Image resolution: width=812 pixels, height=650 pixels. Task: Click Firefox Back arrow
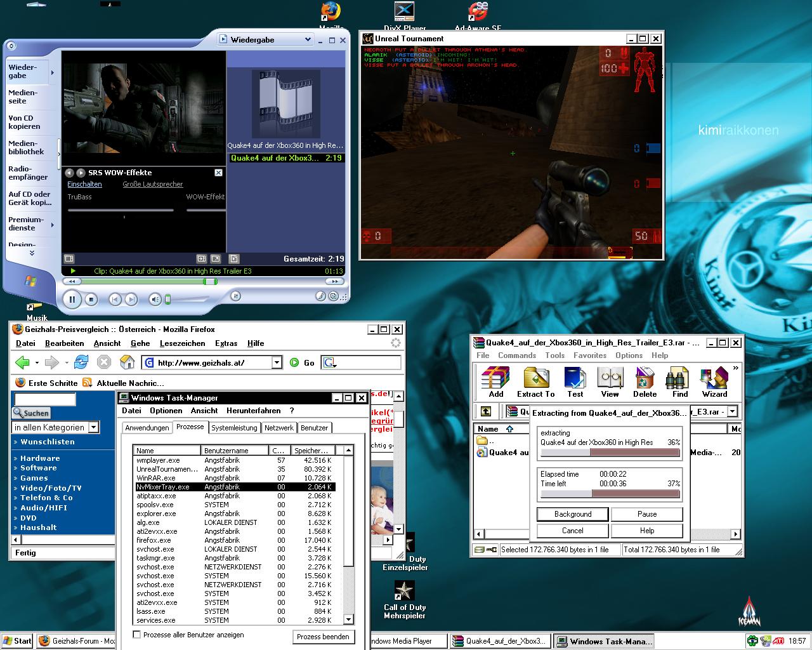point(23,362)
